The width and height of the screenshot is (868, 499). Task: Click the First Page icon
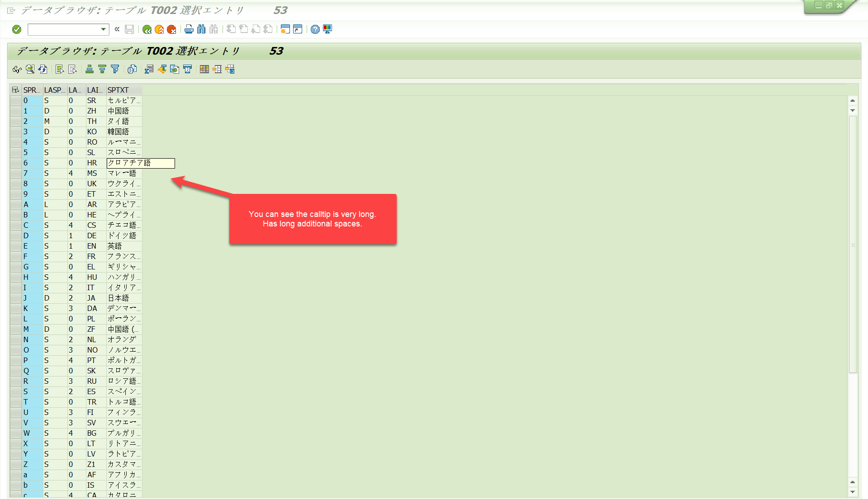coord(231,29)
